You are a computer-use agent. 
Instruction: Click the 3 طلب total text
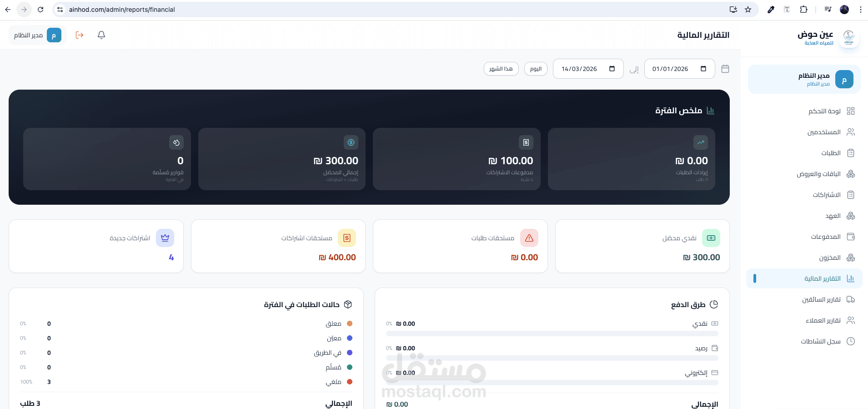tap(30, 404)
